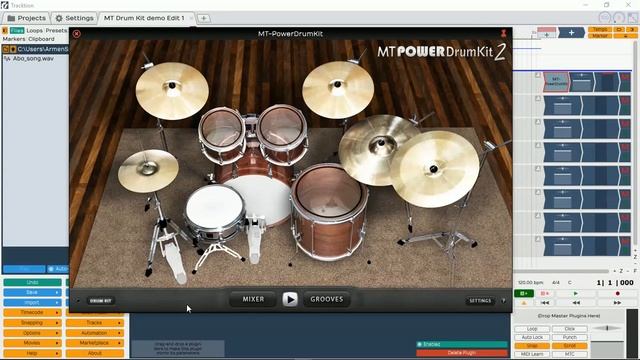640x360 pixels.
Task: Click the Undo button
Action: tap(32, 282)
